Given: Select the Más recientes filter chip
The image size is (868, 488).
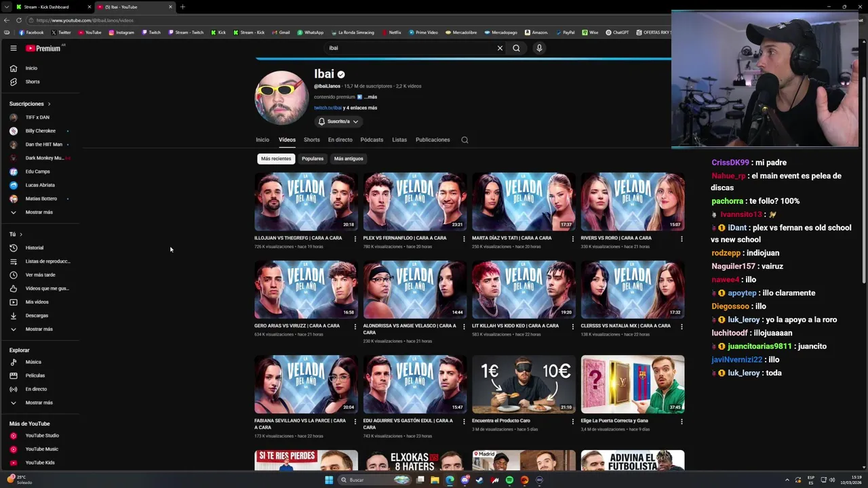Looking at the screenshot, I should pos(276,159).
